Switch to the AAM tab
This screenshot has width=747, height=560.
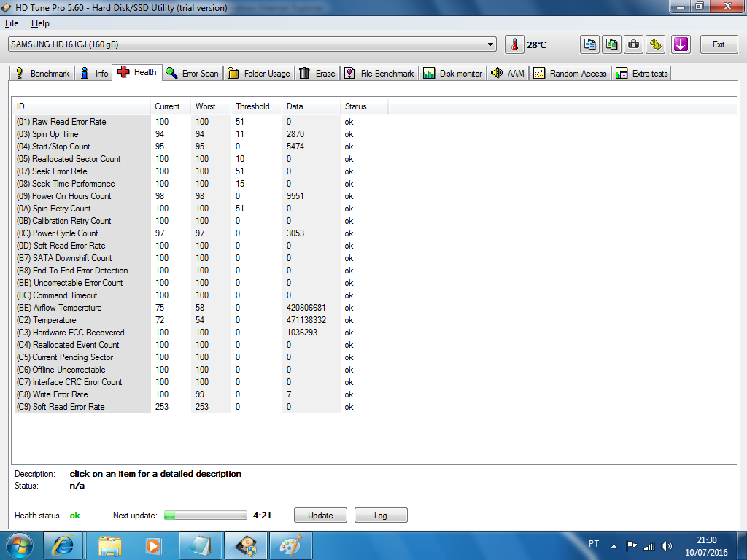coord(508,74)
